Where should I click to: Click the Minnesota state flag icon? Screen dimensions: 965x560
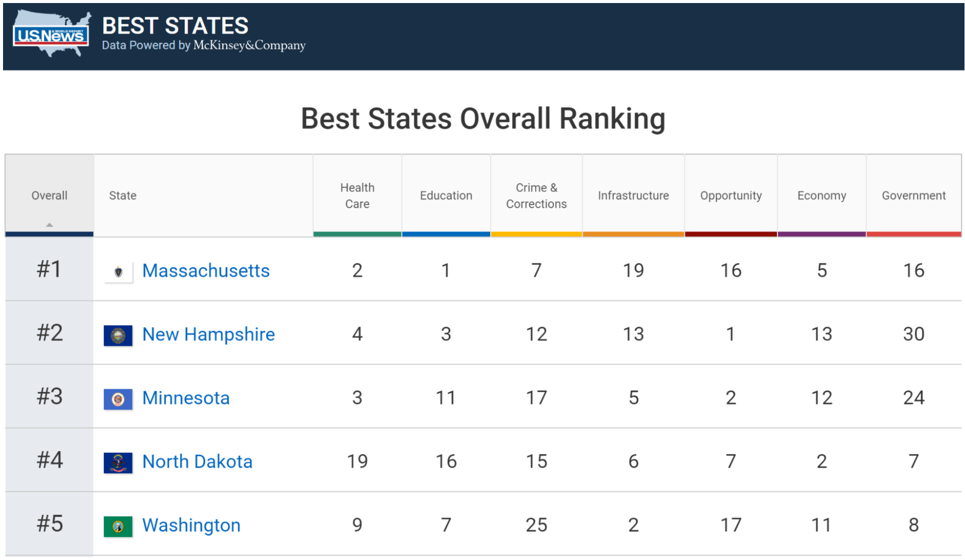tap(118, 399)
